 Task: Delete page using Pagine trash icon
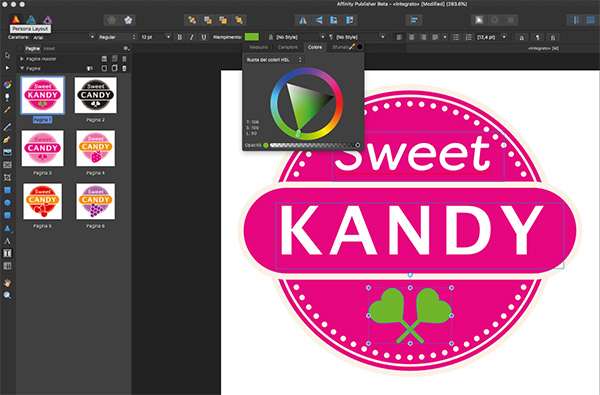point(124,69)
